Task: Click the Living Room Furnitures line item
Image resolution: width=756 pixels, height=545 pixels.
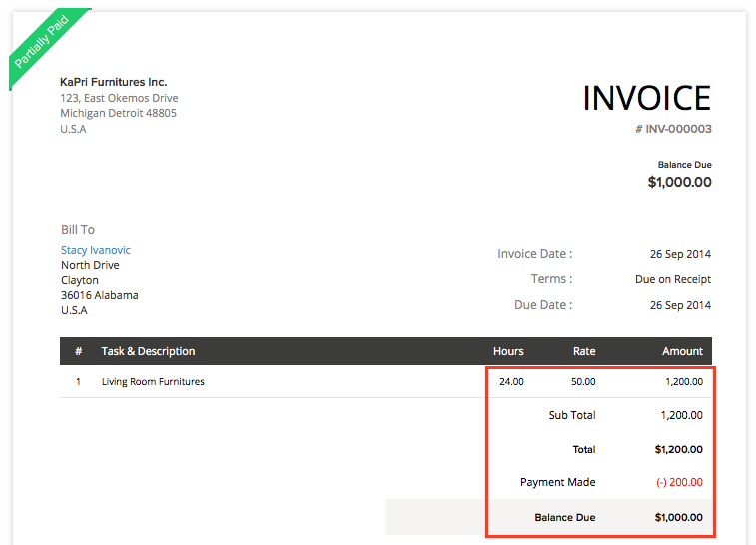Action: tap(153, 381)
